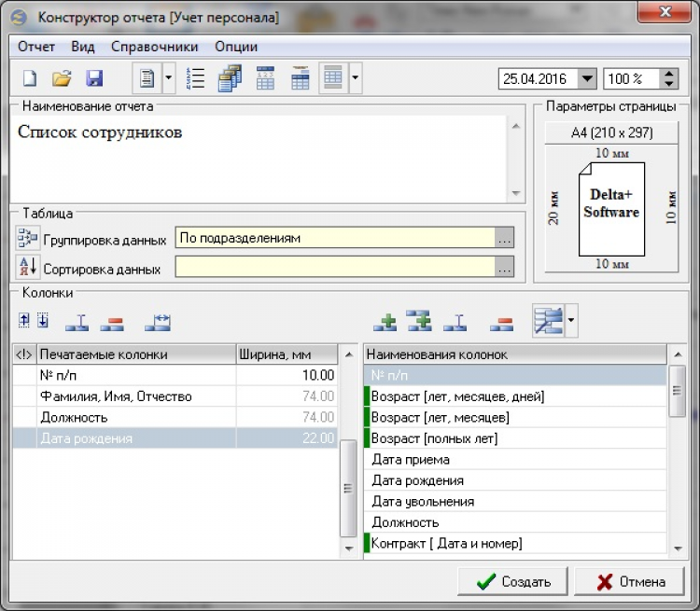Click the data grouping icon
The height and width of the screenshot is (611, 700).
pos(28,238)
